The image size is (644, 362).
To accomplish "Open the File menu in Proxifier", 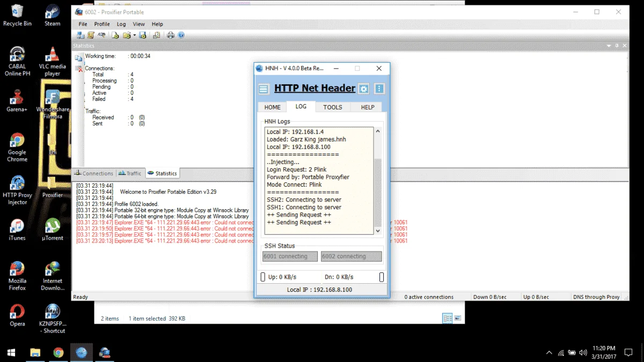I will [83, 24].
